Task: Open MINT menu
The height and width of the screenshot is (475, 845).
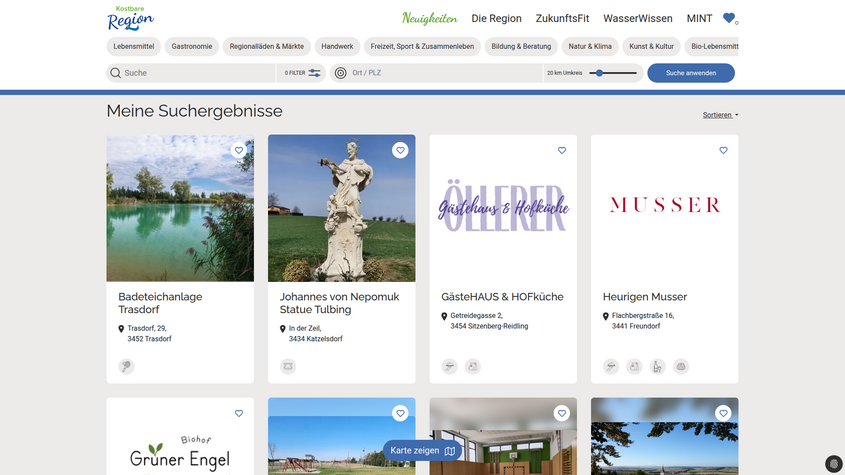Action: [x=699, y=18]
